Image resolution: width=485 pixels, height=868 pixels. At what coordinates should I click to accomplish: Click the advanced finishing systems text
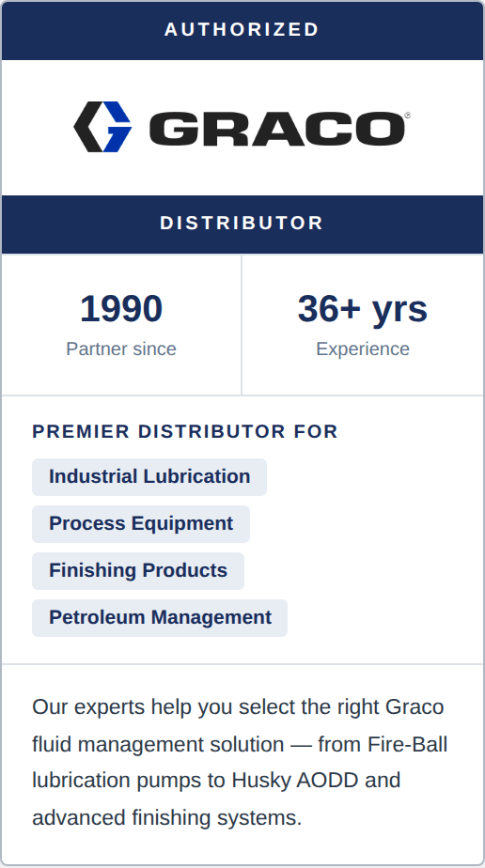166,817
